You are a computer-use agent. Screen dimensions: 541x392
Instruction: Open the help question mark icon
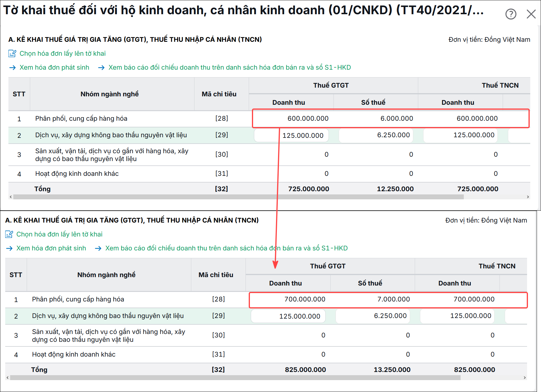[x=511, y=14]
